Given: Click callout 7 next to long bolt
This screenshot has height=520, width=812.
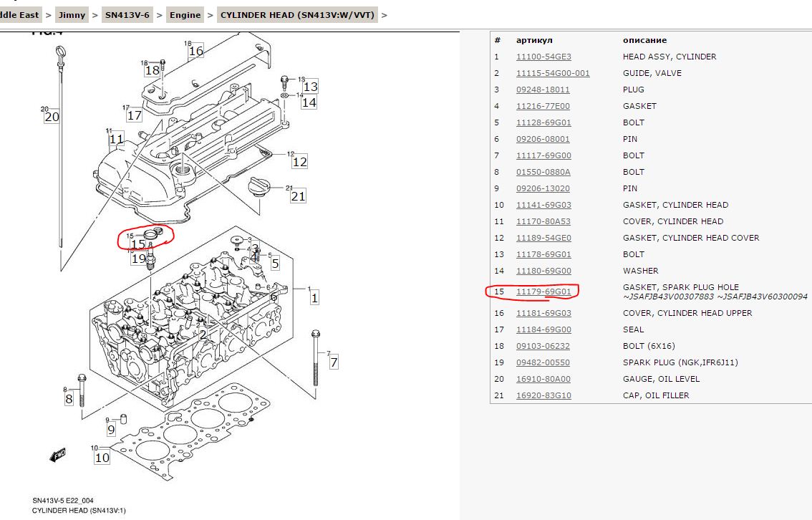Looking at the screenshot, I should 334,362.
